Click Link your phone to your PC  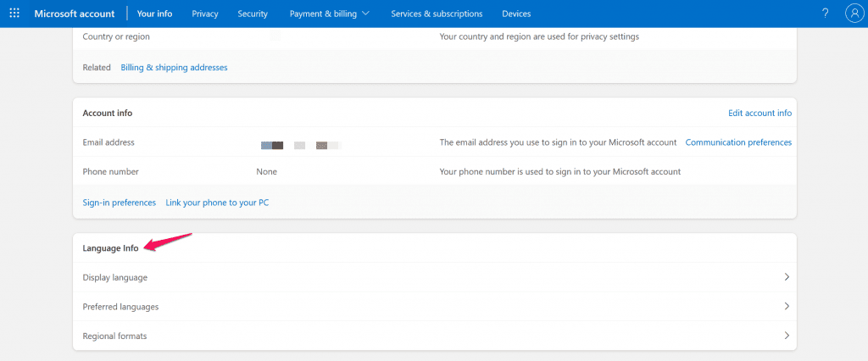point(217,203)
